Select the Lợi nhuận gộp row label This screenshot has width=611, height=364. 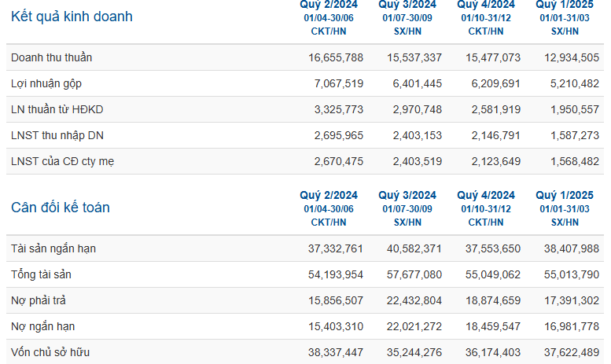pyautogui.click(x=46, y=83)
